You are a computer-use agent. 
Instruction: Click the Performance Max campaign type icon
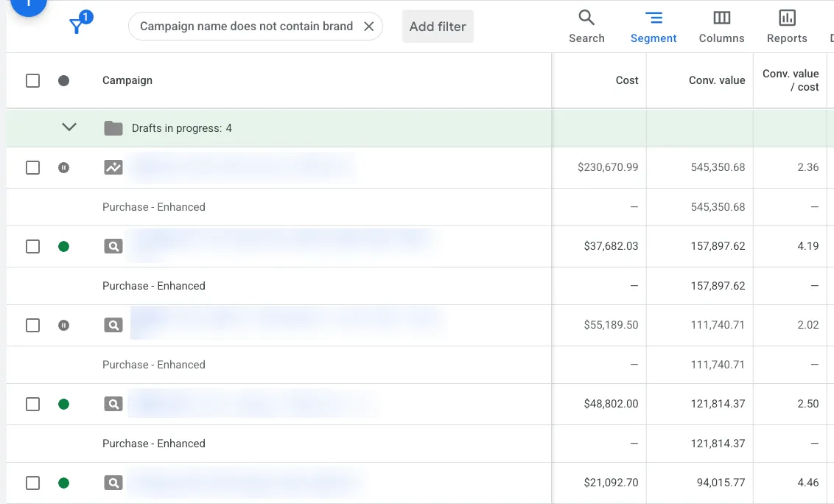tap(113, 168)
